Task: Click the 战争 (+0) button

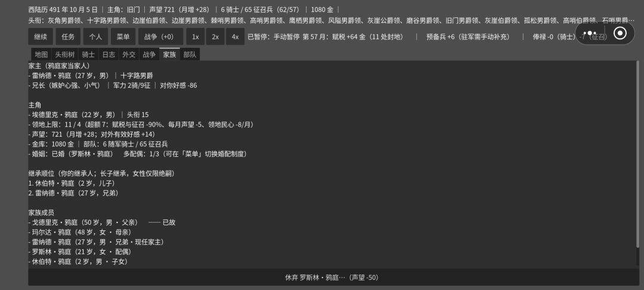Action: click(160, 36)
